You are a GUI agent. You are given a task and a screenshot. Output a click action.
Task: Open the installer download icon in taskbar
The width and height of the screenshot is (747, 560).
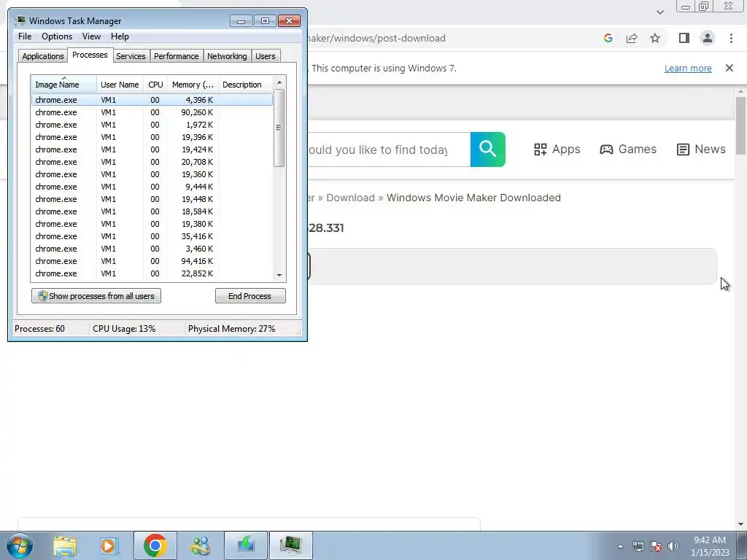click(246, 545)
